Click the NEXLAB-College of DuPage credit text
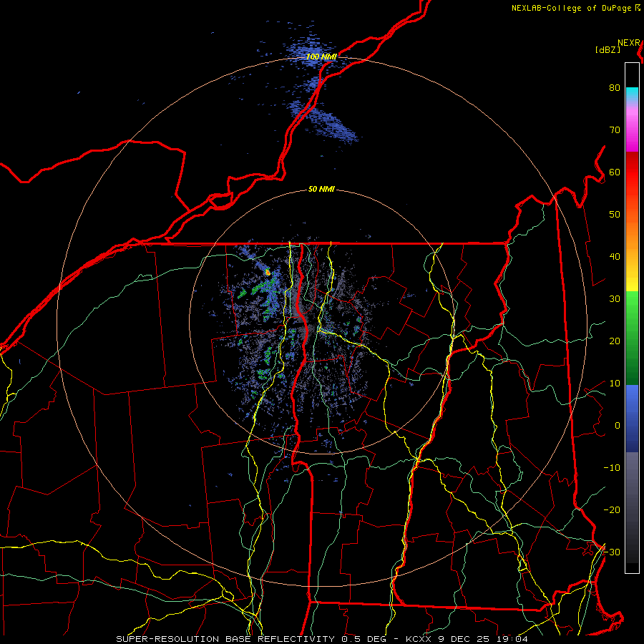The height and width of the screenshot is (644, 644). coord(572,8)
